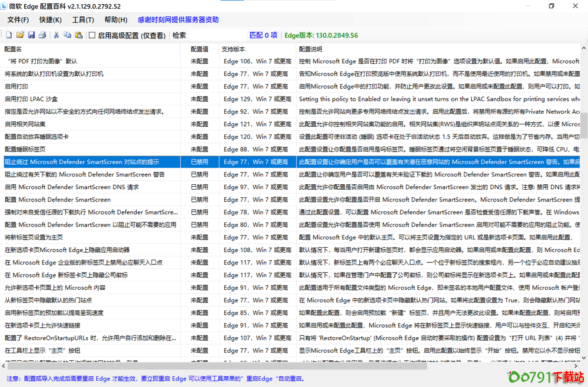
Task: Select 阻止绕过有关下载的 Microsoft Defender SmartScreen 警告 row
Action: [x=290, y=174]
